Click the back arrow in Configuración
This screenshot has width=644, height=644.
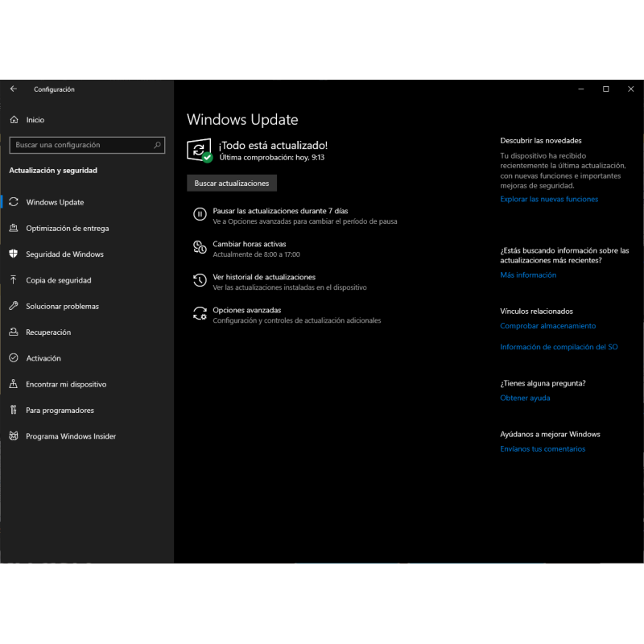pyautogui.click(x=14, y=89)
